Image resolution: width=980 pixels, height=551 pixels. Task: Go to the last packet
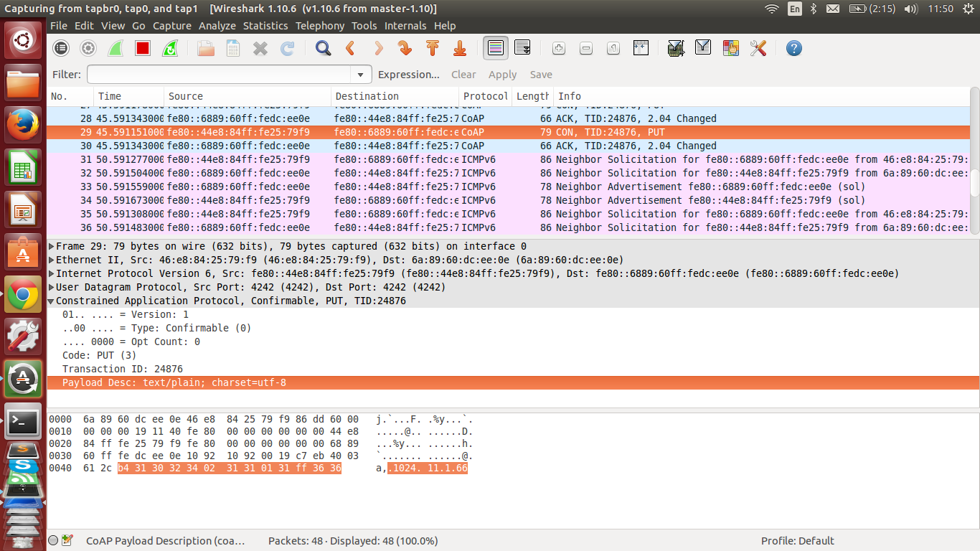(460, 48)
